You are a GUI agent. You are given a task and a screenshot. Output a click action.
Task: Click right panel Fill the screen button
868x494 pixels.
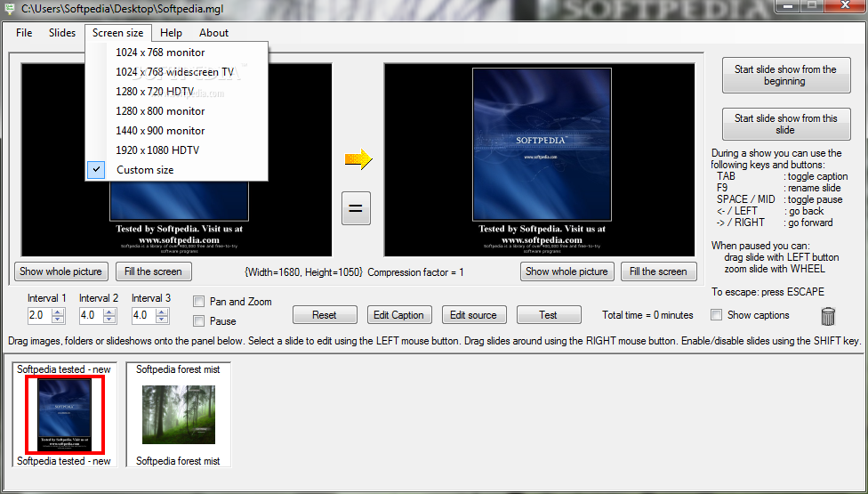[x=658, y=271]
